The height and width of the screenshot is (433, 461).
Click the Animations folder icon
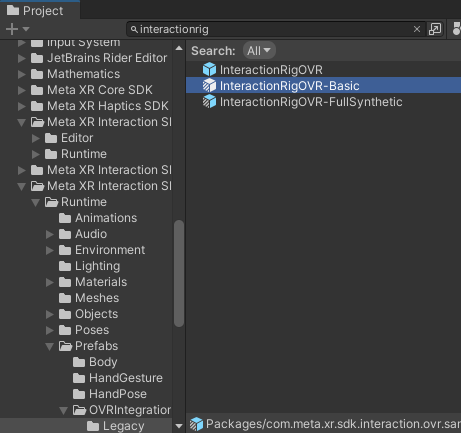[x=65, y=218]
